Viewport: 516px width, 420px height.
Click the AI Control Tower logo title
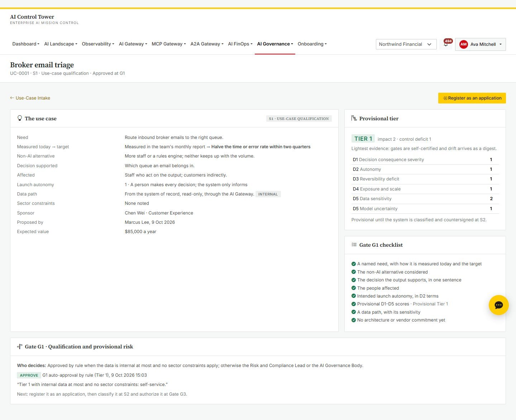tap(32, 17)
